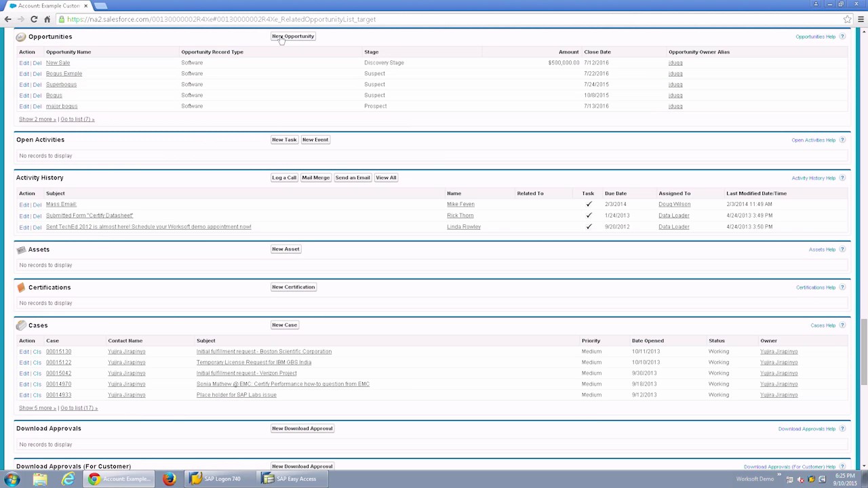
Task: Bookmark this page with star icon
Action: pos(847,19)
